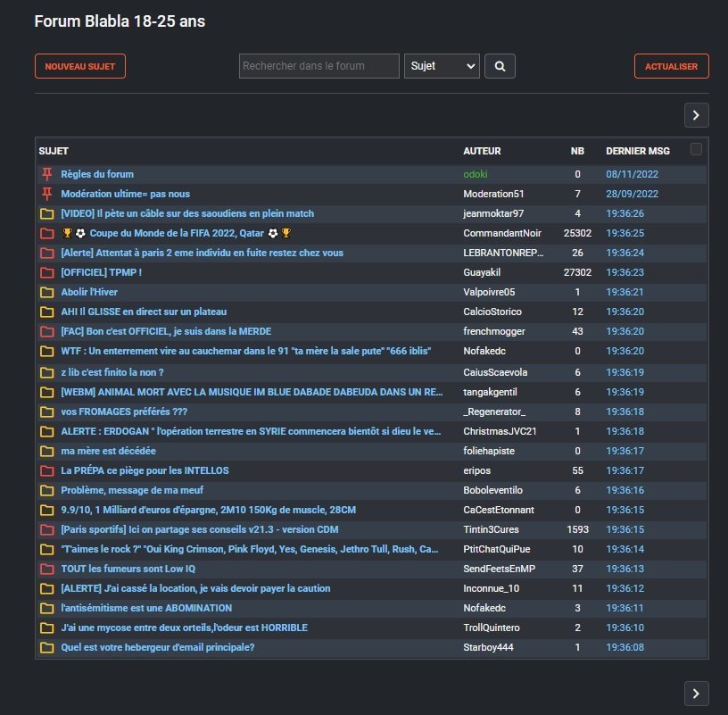
Task: Click red folder icon of TOUT les fumeurs topic
Action: [47, 569]
